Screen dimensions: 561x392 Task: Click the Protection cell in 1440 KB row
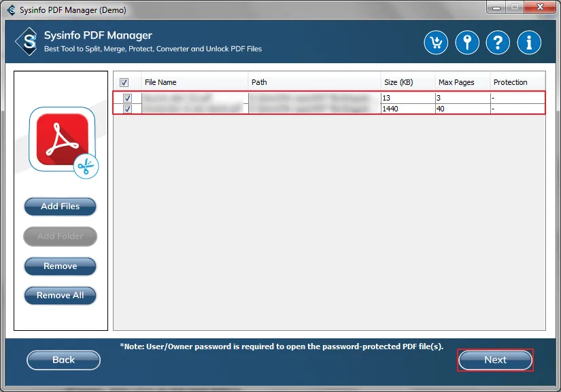(x=517, y=109)
